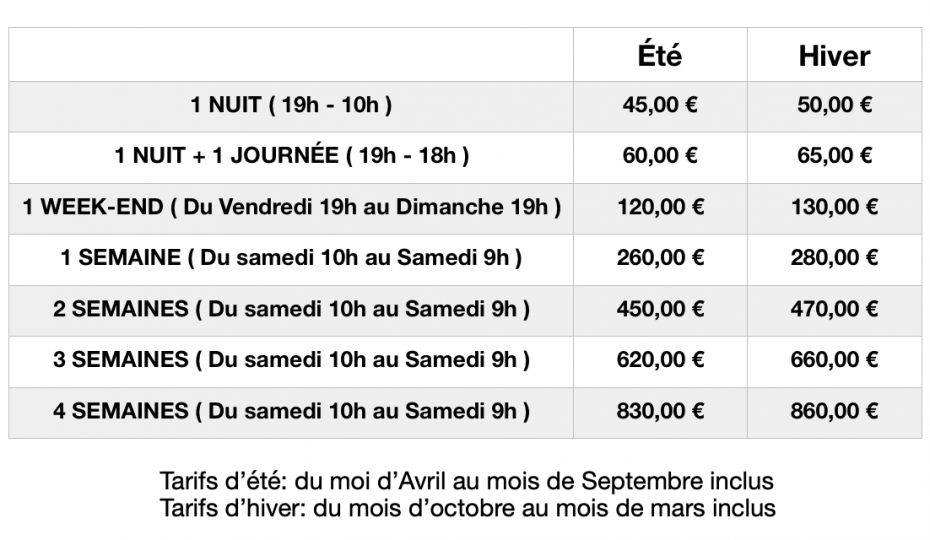The width and height of the screenshot is (930, 540).
Task: Click the Hiver column header
Action: [834, 56]
